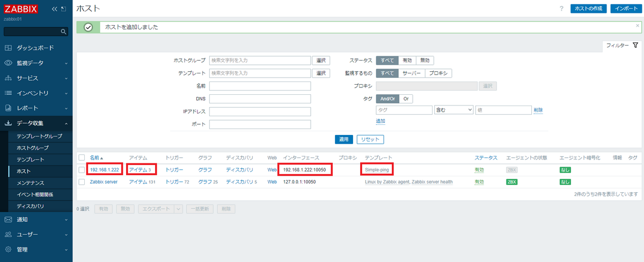Expand the 管理 menu
Image resolution: width=644 pixels, height=262 pixels.
[66, 250]
